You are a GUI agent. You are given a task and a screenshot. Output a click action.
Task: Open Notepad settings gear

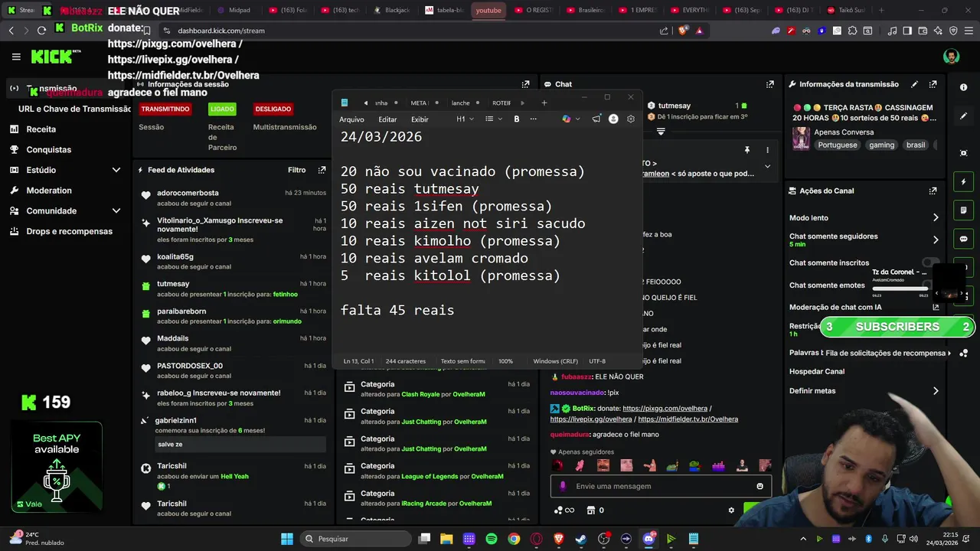[x=631, y=119]
